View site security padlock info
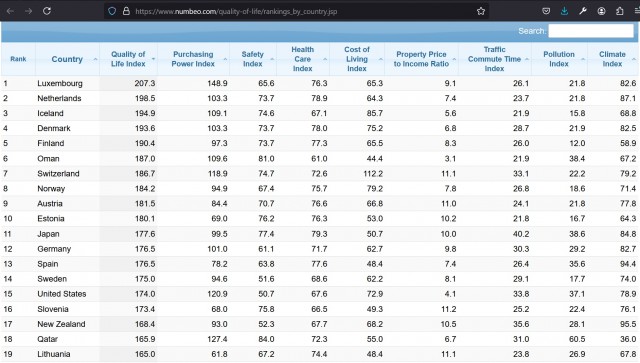The width and height of the screenshot is (640, 363). (126, 11)
